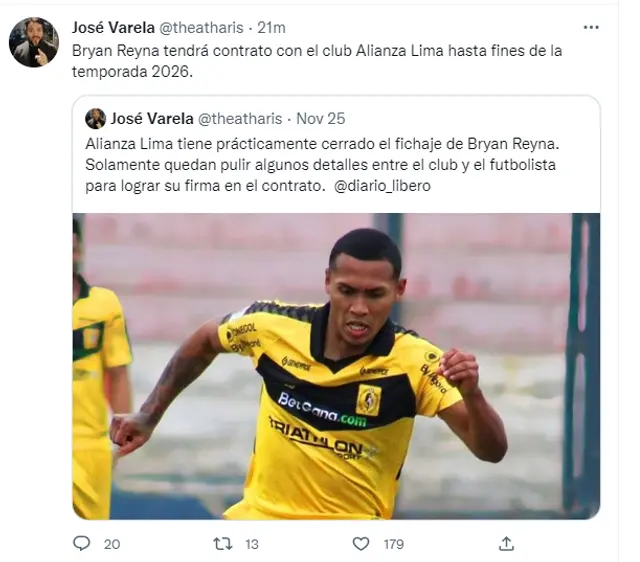Click José Varela name in quoted tweet
This screenshot has height=562, width=640.
[x=152, y=119]
